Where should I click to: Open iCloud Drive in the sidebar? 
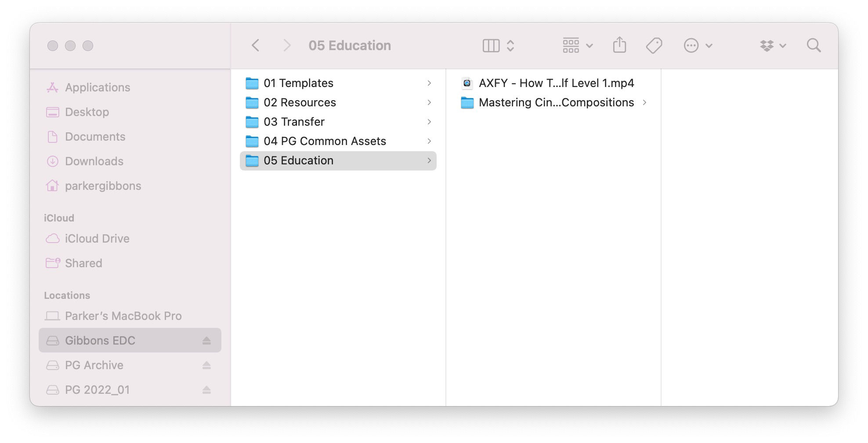pos(130,239)
